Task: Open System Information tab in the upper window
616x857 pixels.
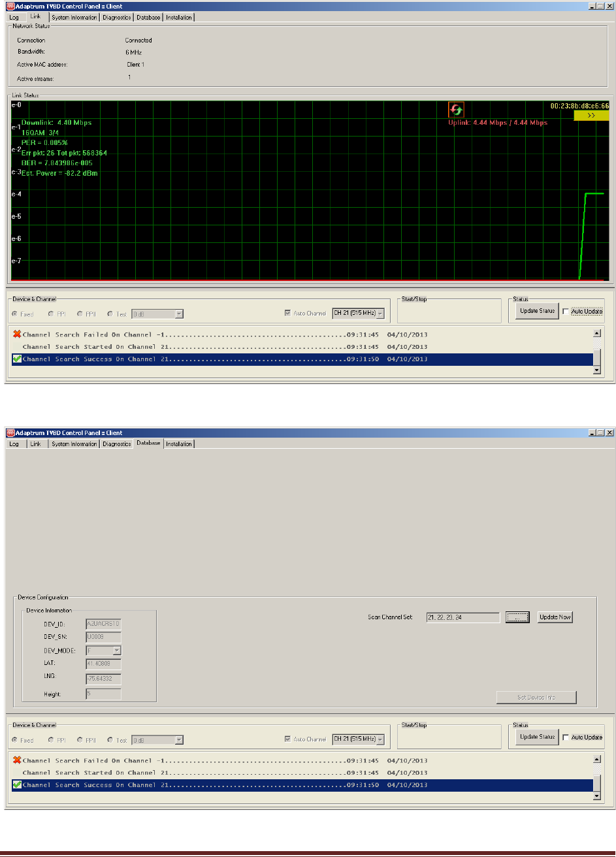Action: pos(74,18)
